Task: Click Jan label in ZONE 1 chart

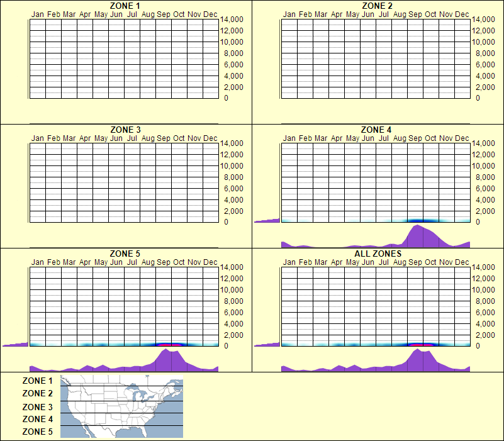Action: [x=38, y=14]
